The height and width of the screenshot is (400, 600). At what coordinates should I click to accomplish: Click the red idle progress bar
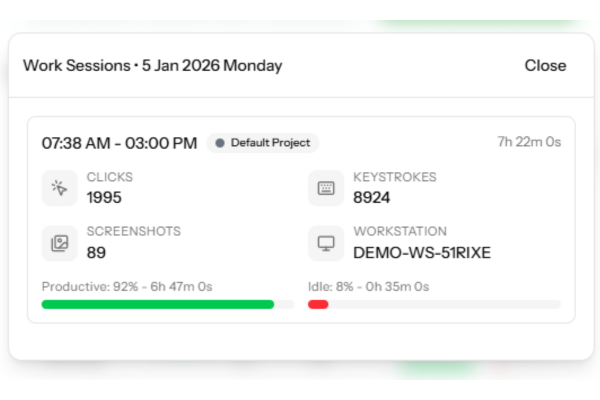pyautogui.click(x=318, y=304)
